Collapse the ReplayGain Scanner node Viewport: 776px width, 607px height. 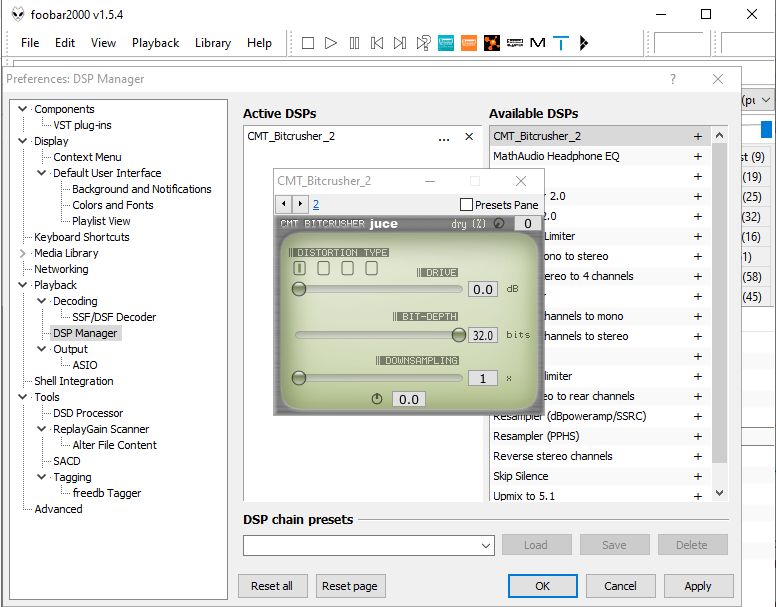(x=42, y=429)
